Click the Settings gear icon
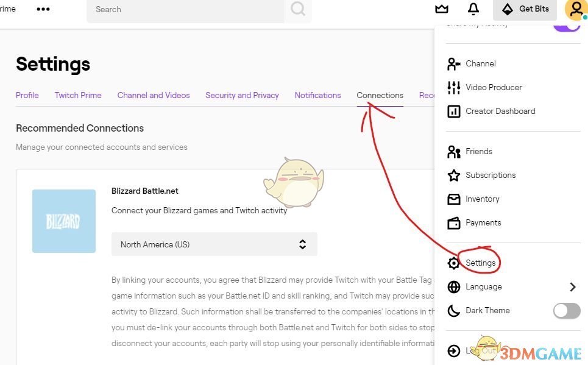Image resolution: width=588 pixels, height=365 pixels. pos(454,263)
